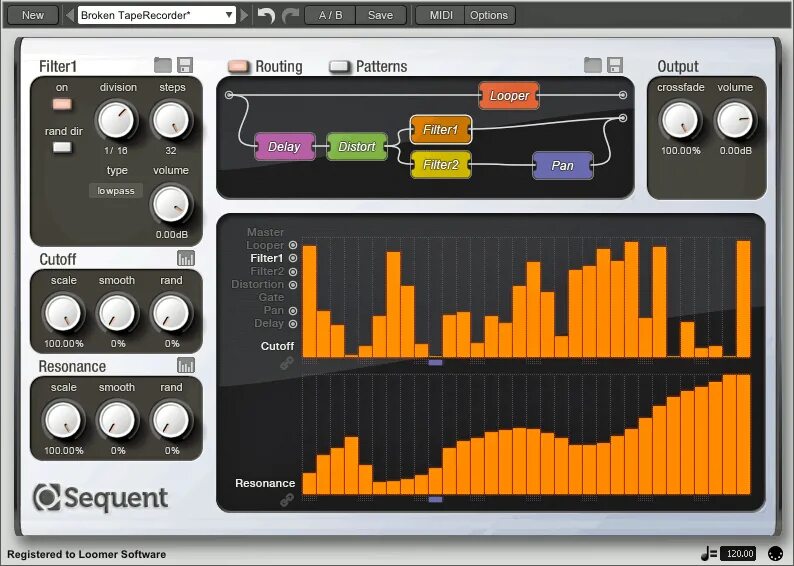Click the Resonance rand knob
This screenshot has height=566, width=794.
point(171,420)
